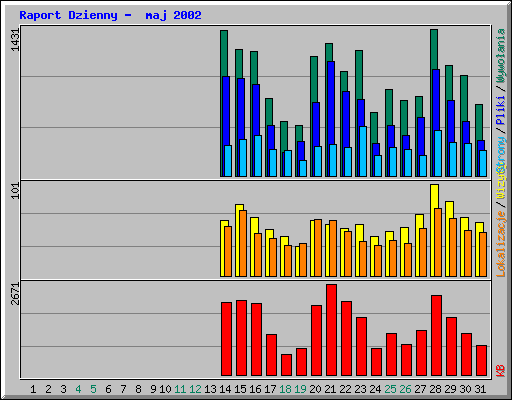Viewport: 512px width, 400px height.
Task: Select day 31 on the x-axis
Action: point(480,389)
